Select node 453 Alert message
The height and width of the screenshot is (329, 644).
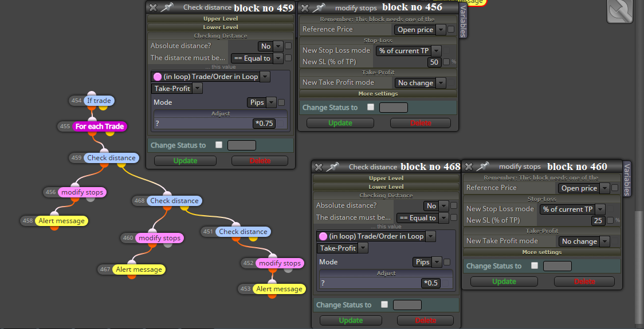tap(279, 289)
